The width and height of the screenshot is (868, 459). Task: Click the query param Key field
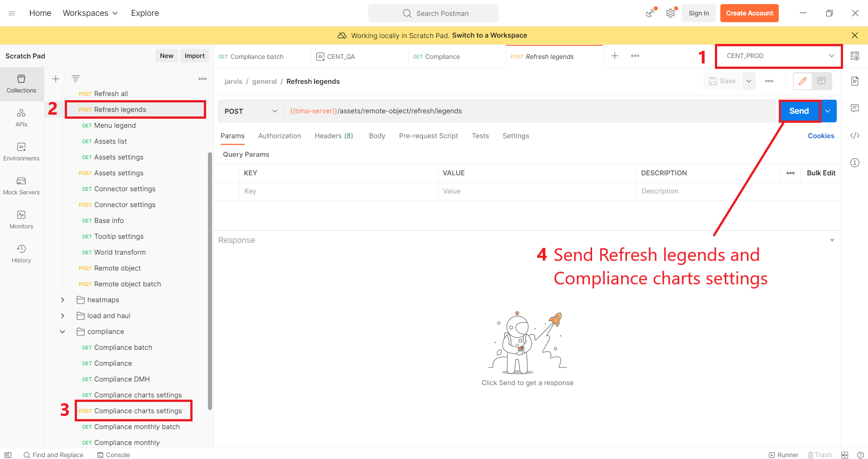[x=338, y=191]
